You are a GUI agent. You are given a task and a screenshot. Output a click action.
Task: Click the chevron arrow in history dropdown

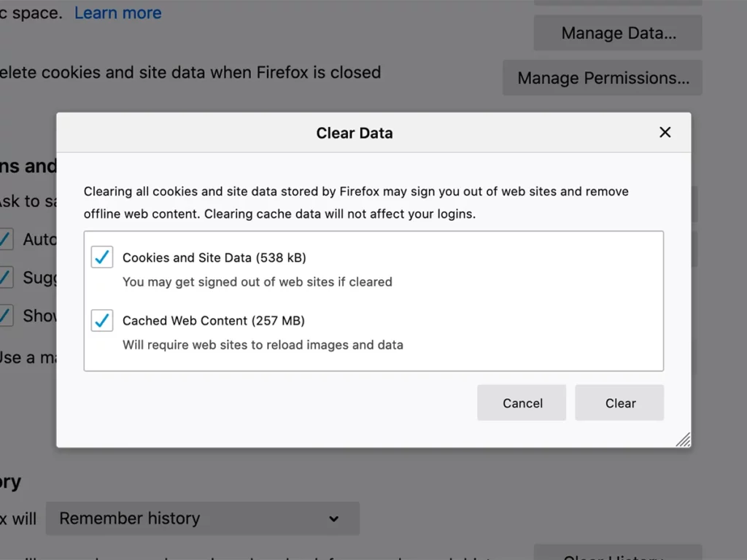(333, 519)
